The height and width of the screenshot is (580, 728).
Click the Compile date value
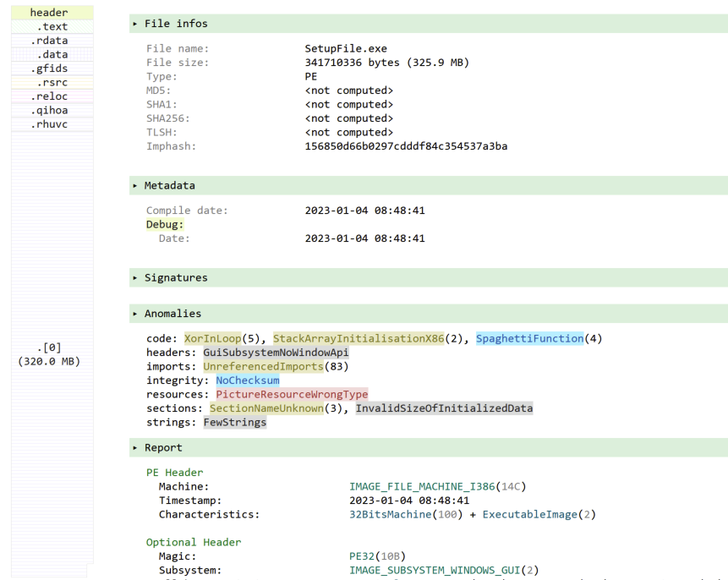point(365,211)
